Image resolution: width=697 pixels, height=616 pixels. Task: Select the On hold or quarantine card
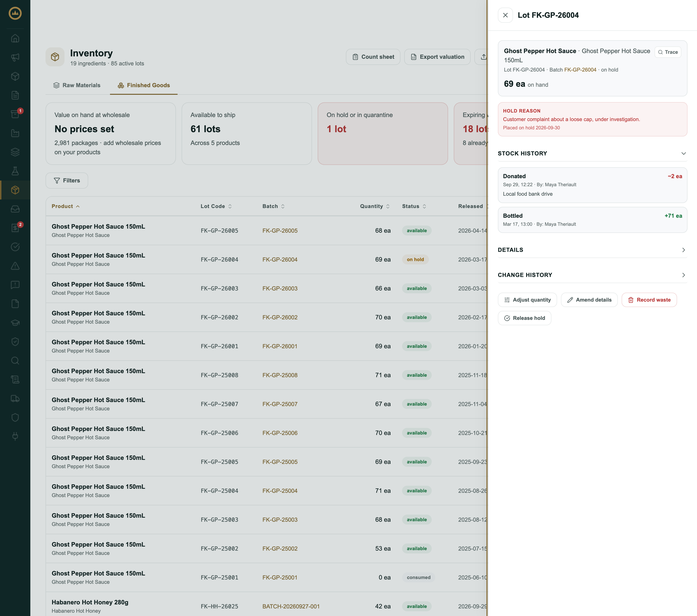click(383, 134)
